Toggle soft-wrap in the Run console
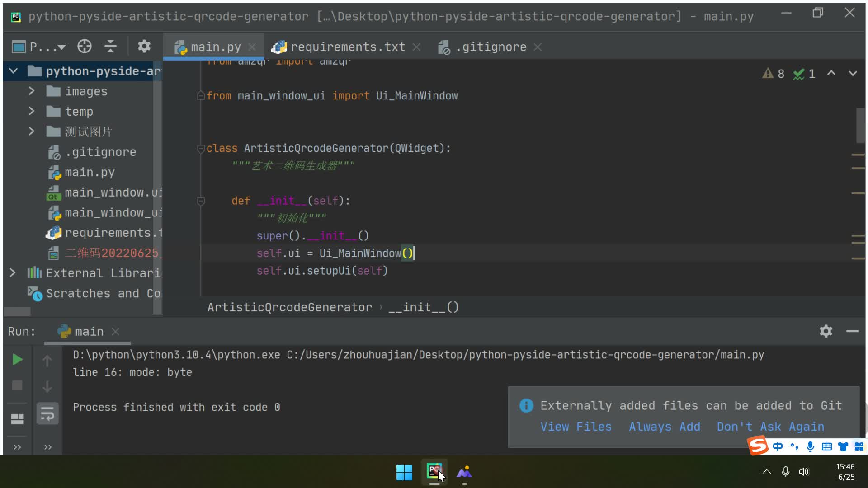The height and width of the screenshot is (488, 868). [x=47, y=413]
